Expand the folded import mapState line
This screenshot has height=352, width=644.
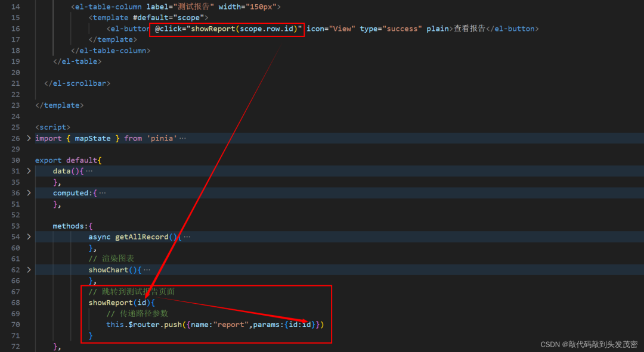click(29, 138)
